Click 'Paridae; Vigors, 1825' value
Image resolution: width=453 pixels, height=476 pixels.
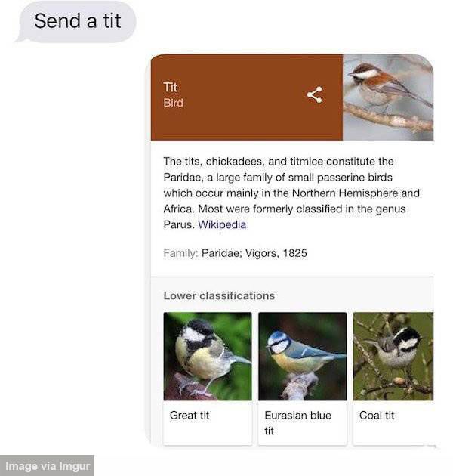coord(254,253)
